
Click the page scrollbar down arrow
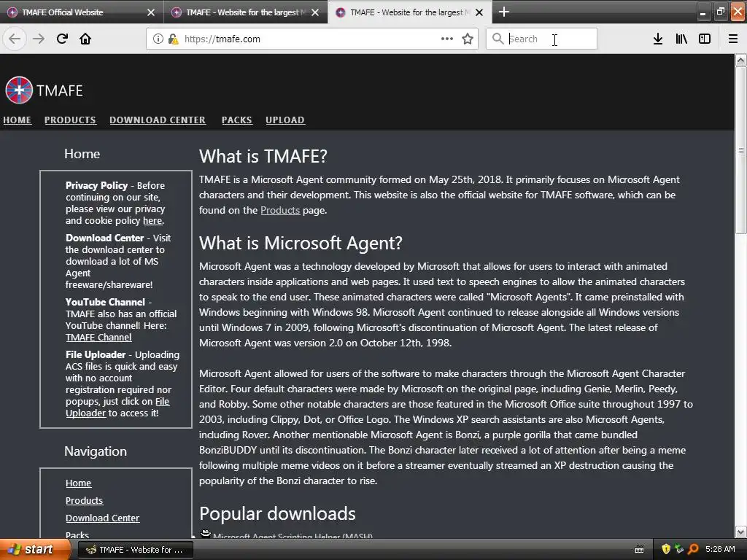740,532
